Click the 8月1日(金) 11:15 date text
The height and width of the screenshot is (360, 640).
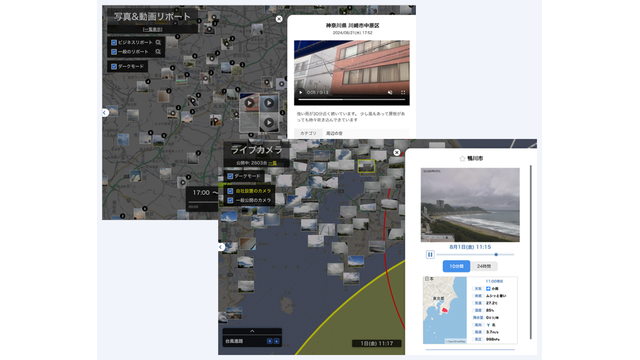(470, 247)
